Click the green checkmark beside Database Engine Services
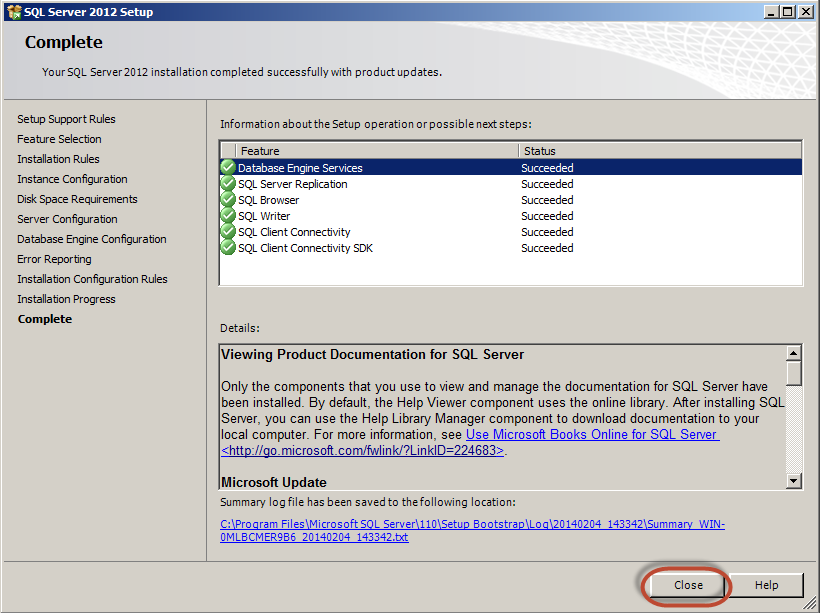This screenshot has height=613, width=820. point(228,168)
